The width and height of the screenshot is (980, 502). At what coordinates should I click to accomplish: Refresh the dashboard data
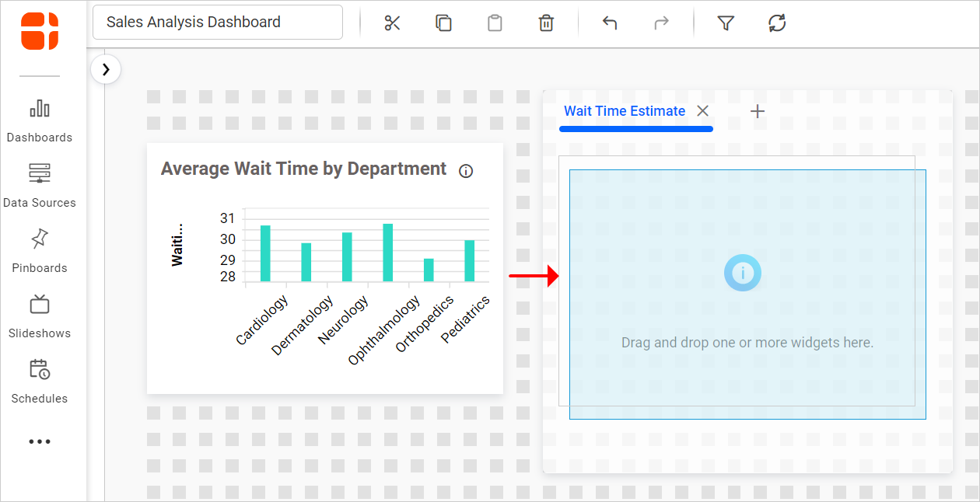(x=776, y=23)
